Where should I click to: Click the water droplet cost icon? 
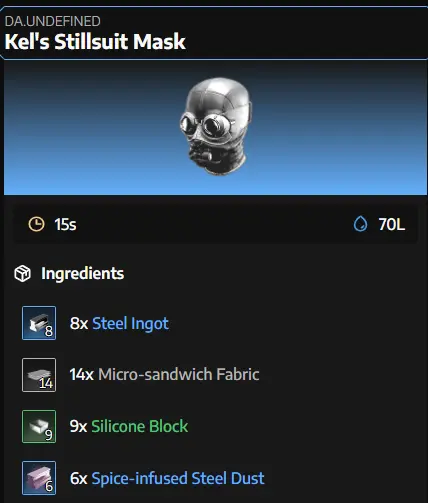pyautogui.click(x=360, y=224)
